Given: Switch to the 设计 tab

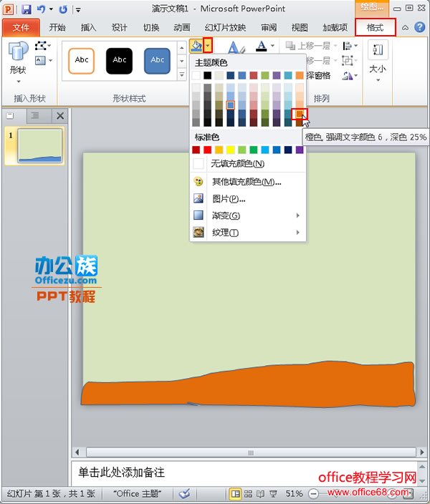Looking at the screenshot, I should 120,28.
